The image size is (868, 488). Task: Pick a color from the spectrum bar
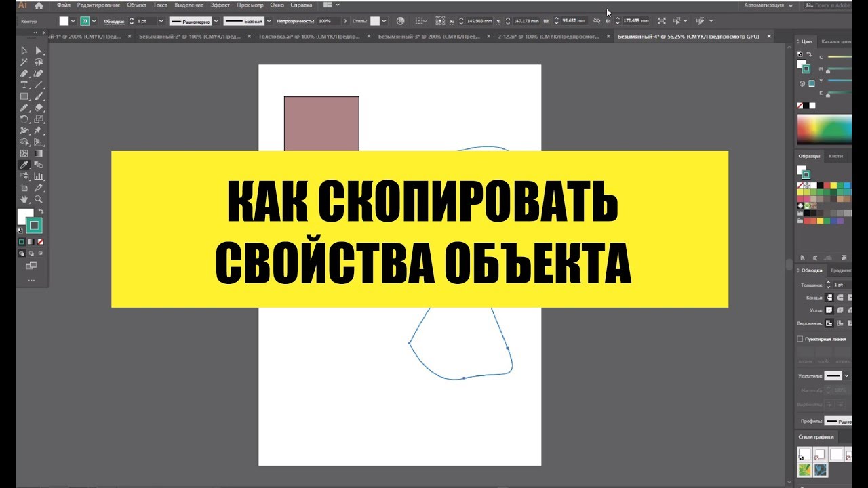click(824, 128)
